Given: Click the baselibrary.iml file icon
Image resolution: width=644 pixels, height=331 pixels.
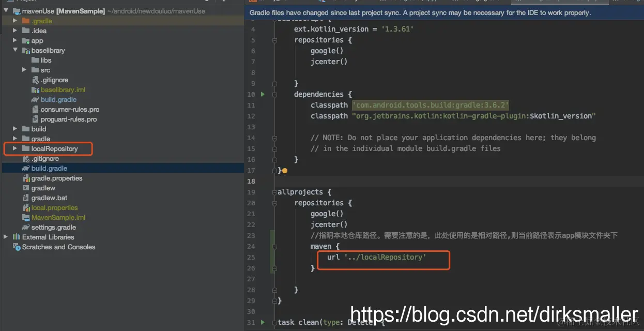Looking at the screenshot, I should pos(35,89).
